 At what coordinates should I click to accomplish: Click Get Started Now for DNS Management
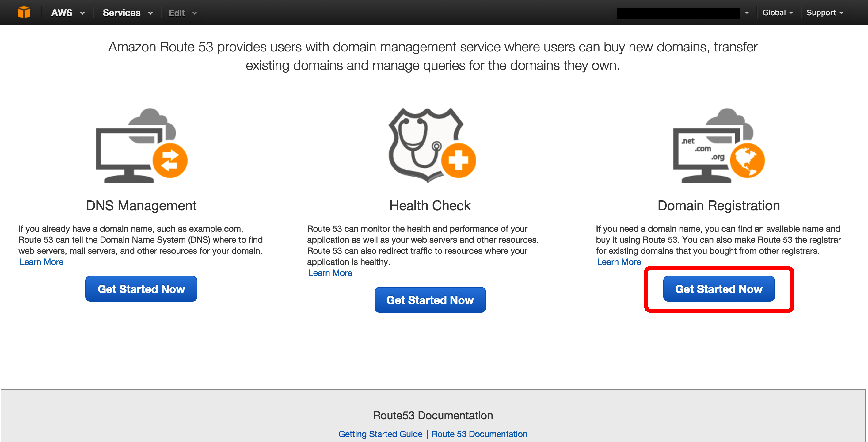click(x=142, y=288)
